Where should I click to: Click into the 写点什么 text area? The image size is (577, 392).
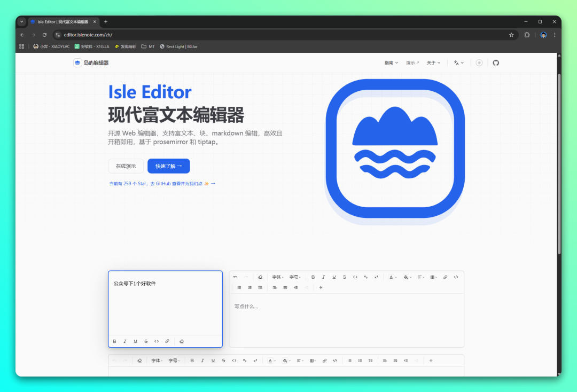point(347,320)
